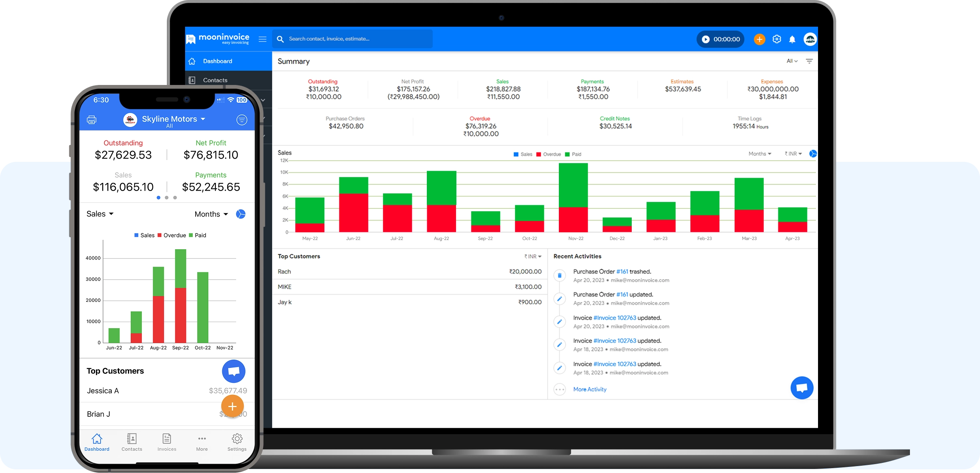
Task: Go to second summary page dot on phone
Action: tap(166, 197)
